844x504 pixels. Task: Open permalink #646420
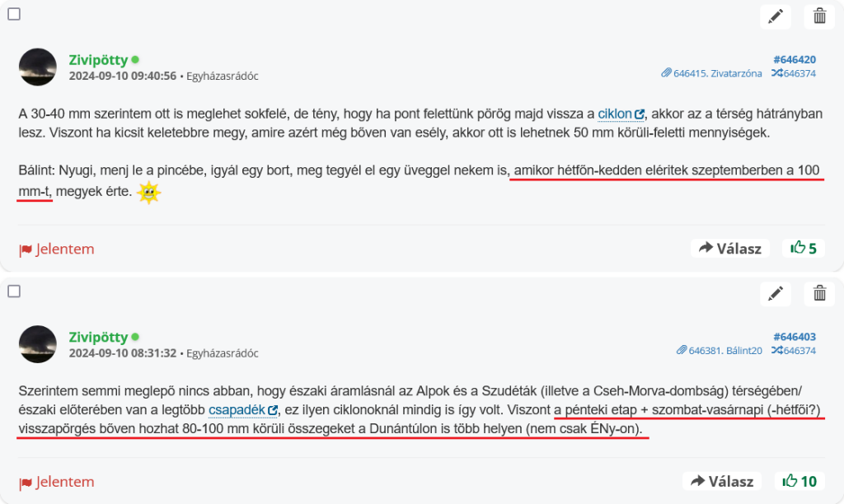pyautogui.click(x=795, y=59)
